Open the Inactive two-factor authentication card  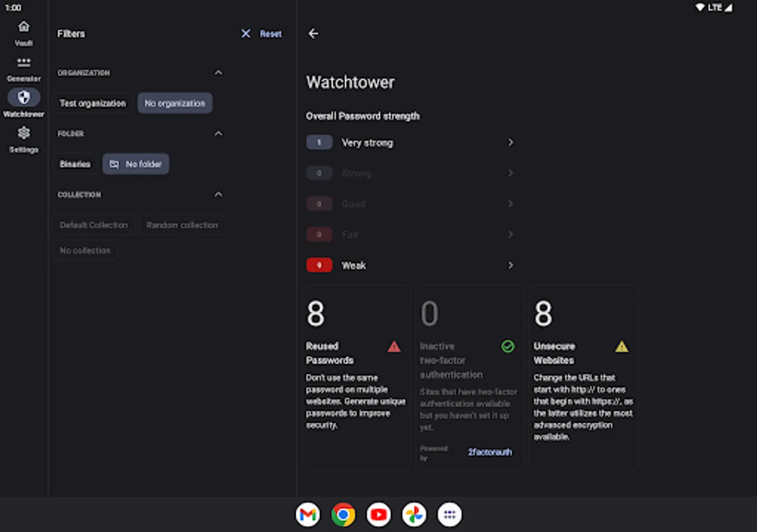coord(470,378)
